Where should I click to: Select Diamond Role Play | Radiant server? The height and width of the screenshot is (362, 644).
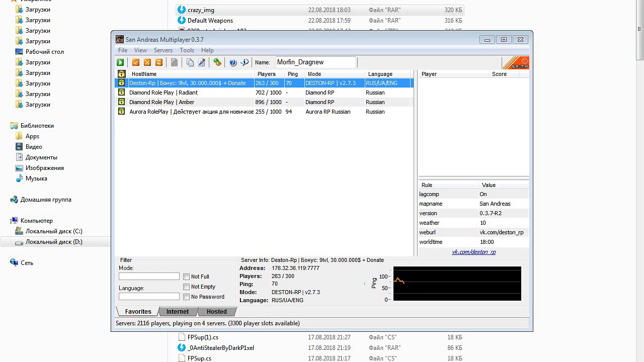264,93
